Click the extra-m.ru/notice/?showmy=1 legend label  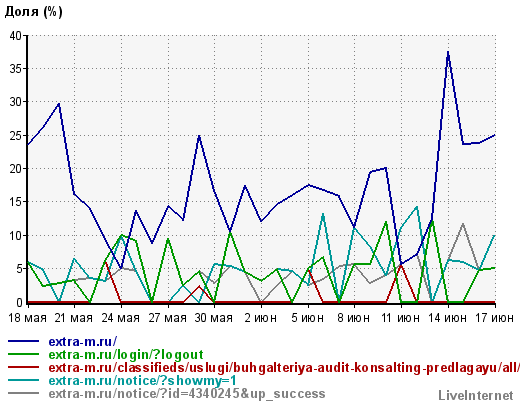(143, 381)
